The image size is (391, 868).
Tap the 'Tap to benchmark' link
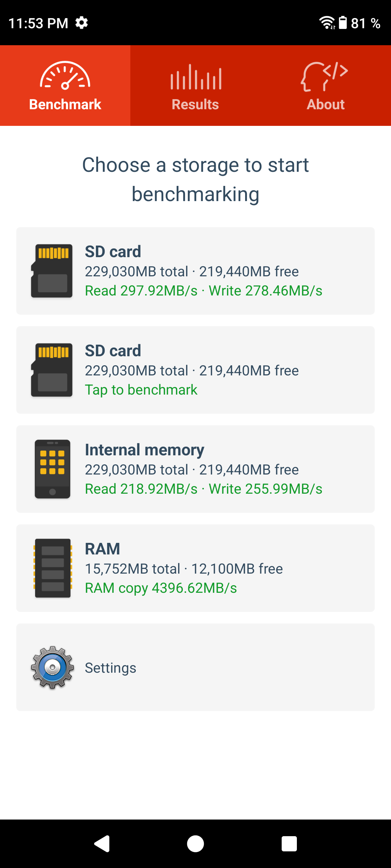pos(141,390)
